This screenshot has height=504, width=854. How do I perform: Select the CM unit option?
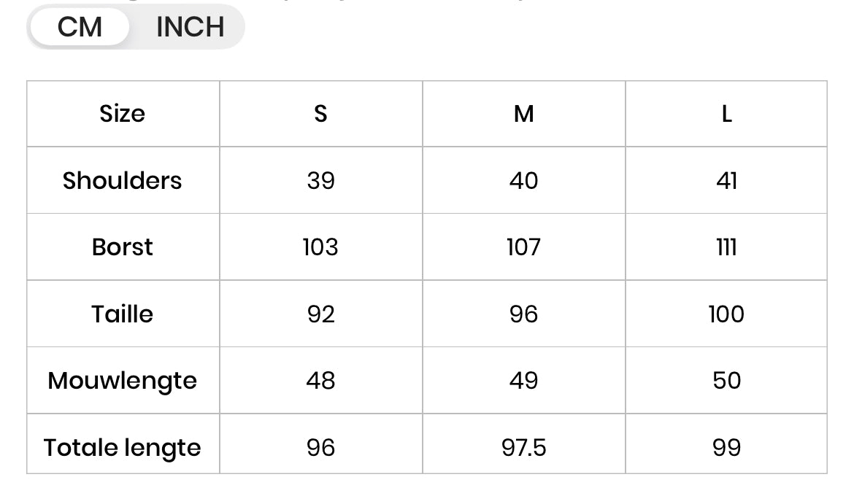[x=80, y=28]
